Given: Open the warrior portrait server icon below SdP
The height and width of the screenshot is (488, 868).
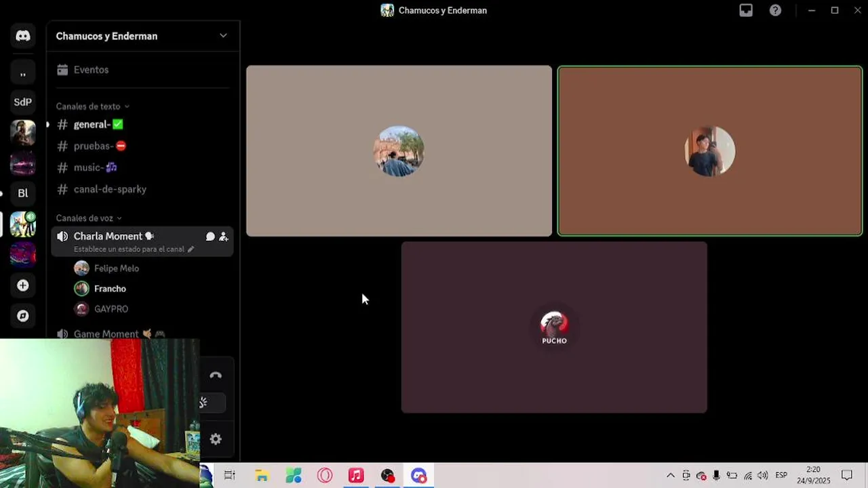Looking at the screenshot, I should (x=23, y=133).
